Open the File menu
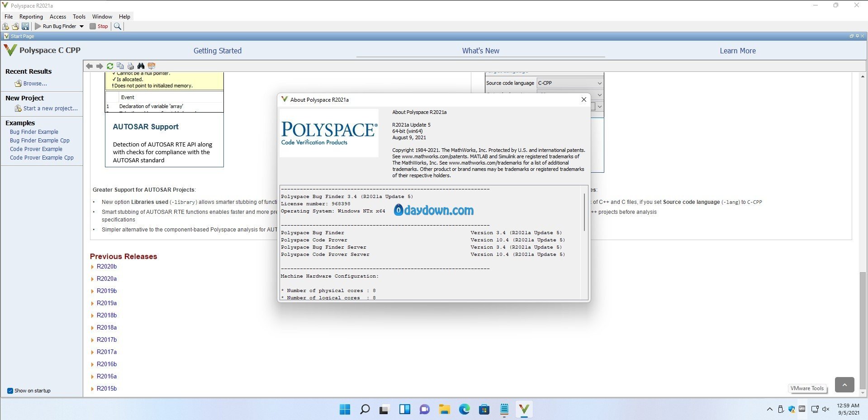The image size is (868, 420). [9, 16]
